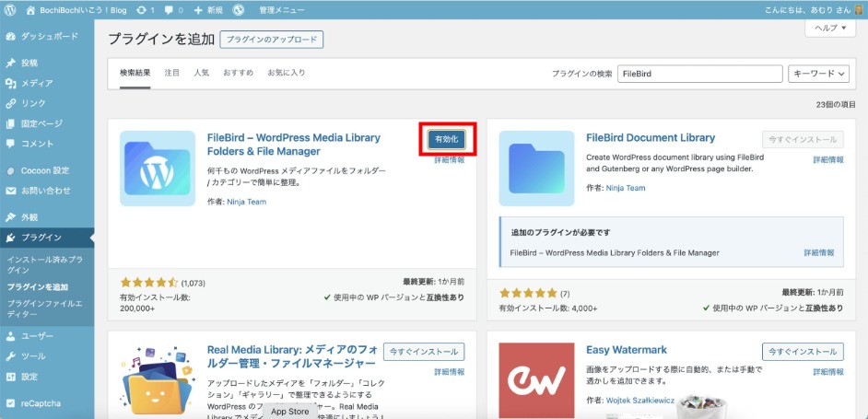
Task: Install Easy Watermark with 今すぐインストール
Action: (803, 352)
